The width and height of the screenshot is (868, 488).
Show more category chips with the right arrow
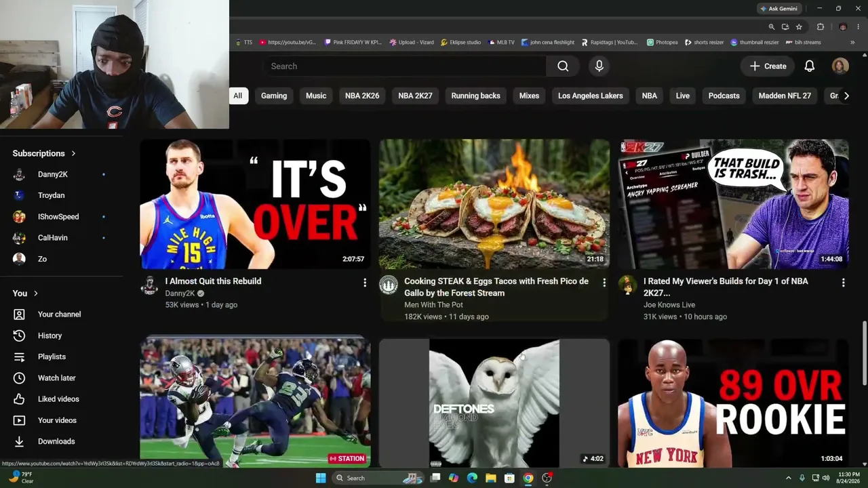[846, 96]
